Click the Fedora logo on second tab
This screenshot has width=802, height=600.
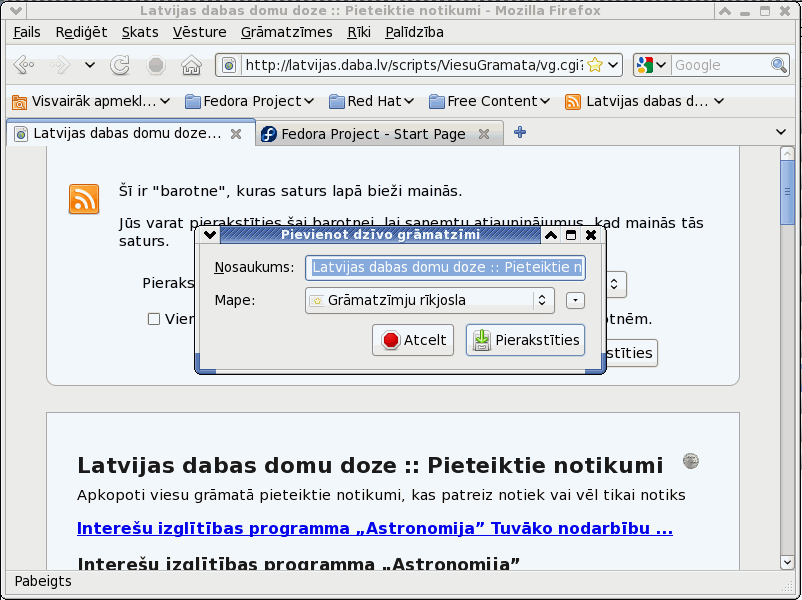269,134
